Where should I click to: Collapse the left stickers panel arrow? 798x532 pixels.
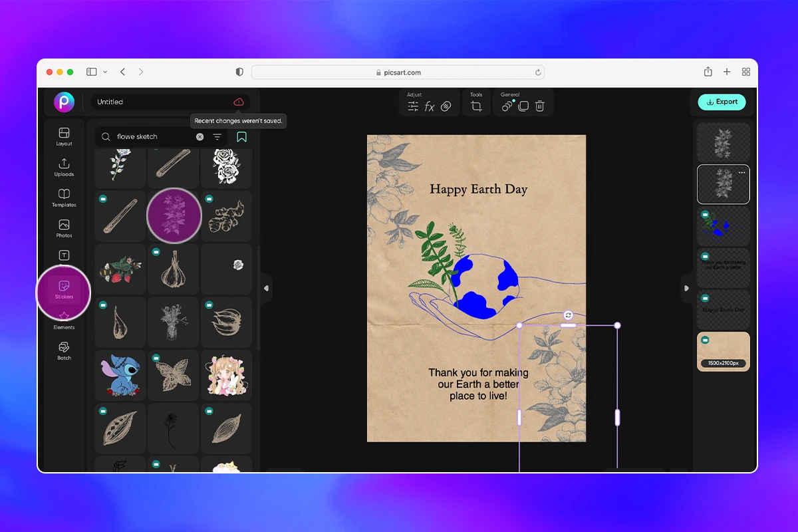(x=266, y=288)
